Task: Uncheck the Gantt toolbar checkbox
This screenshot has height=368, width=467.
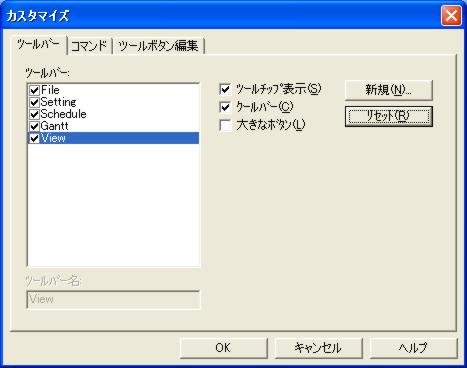Action: 34,126
